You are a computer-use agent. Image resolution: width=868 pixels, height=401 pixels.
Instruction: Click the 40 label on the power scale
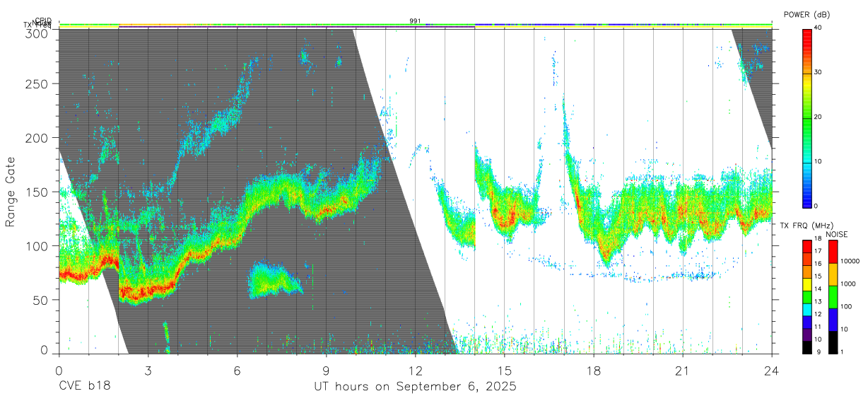point(819,28)
